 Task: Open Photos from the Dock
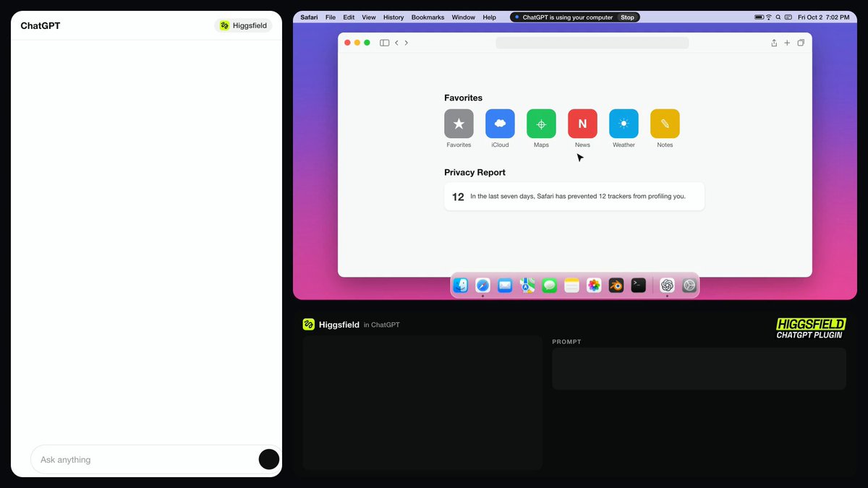click(x=594, y=286)
